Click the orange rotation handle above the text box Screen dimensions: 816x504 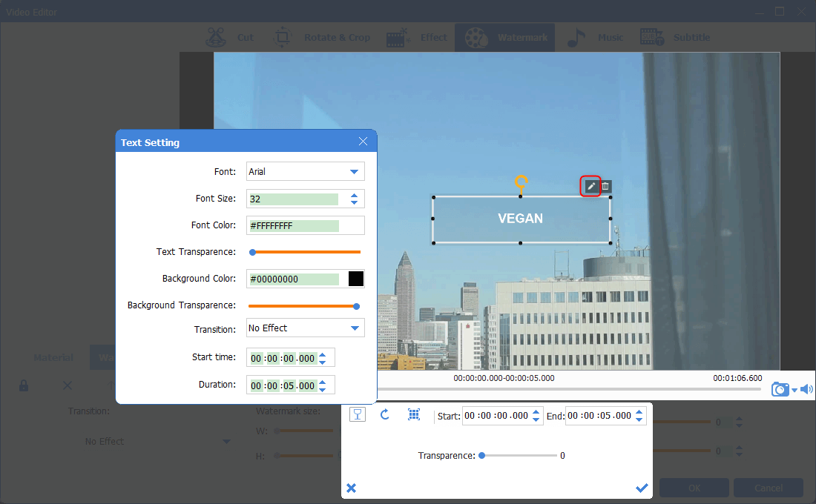click(x=521, y=182)
